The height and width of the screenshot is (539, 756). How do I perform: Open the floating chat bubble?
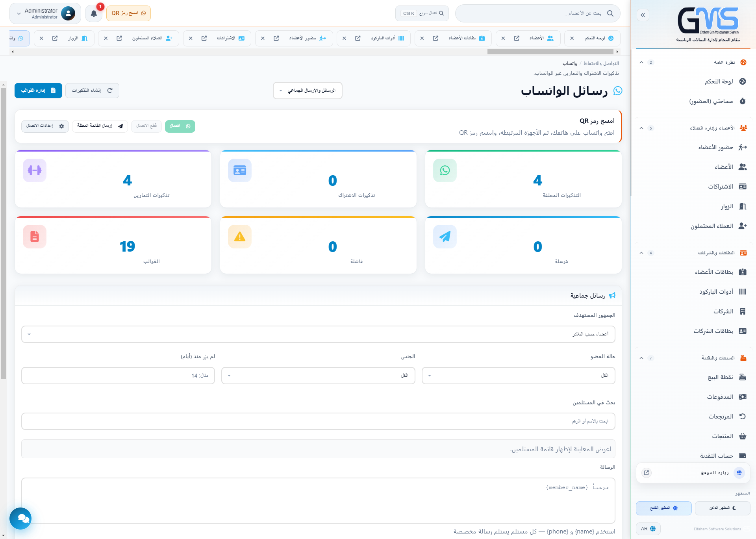tap(20, 519)
